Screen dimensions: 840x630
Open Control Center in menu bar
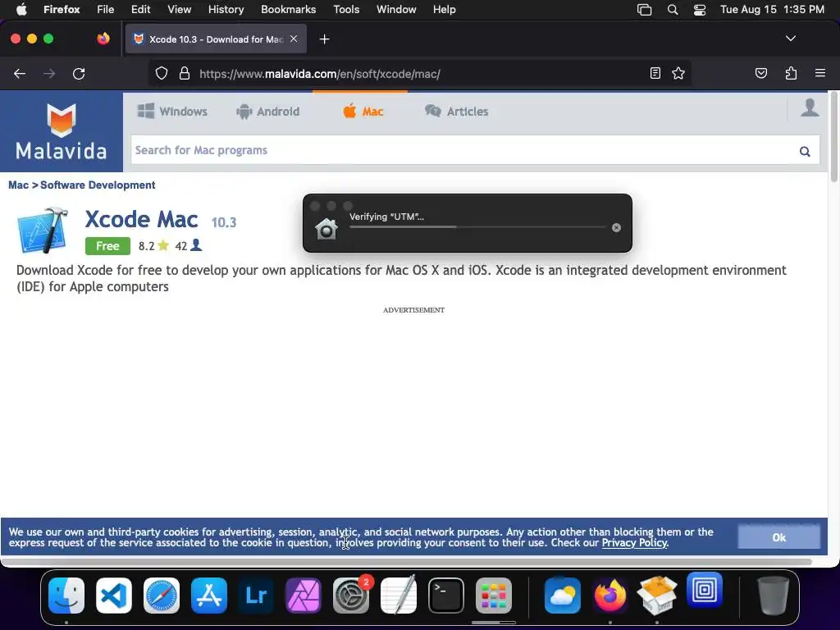pos(699,10)
